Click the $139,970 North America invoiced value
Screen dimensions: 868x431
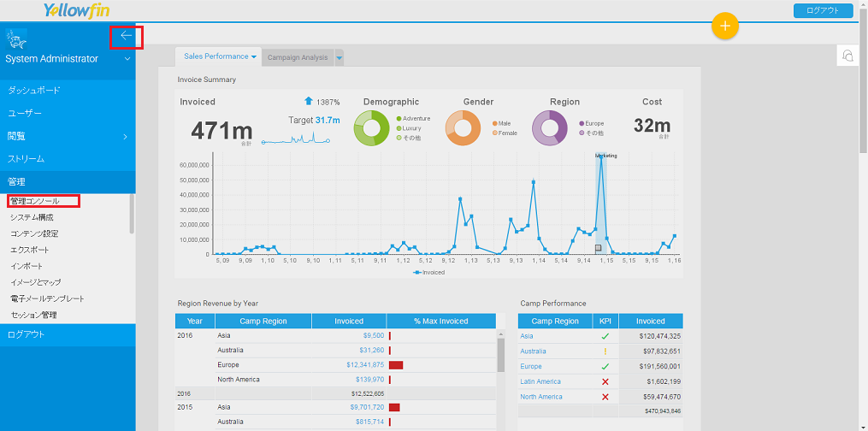click(x=369, y=380)
